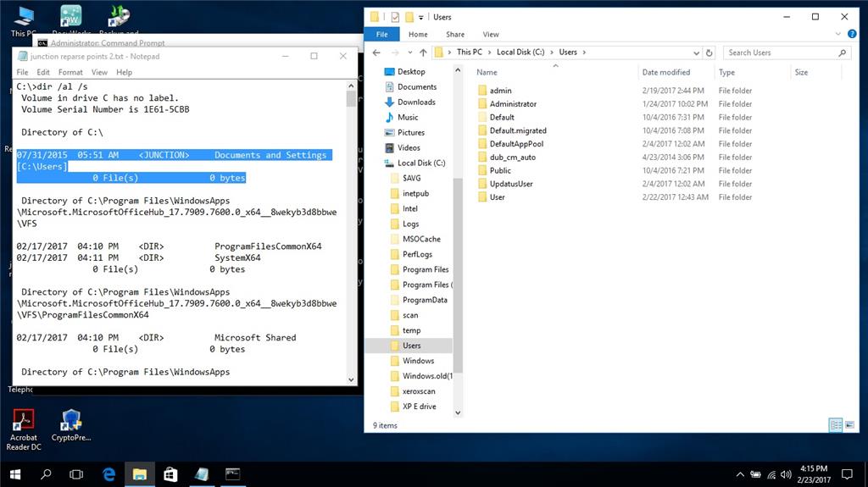Open the Explorer File tab
The image size is (868, 487).
pyautogui.click(x=382, y=35)
